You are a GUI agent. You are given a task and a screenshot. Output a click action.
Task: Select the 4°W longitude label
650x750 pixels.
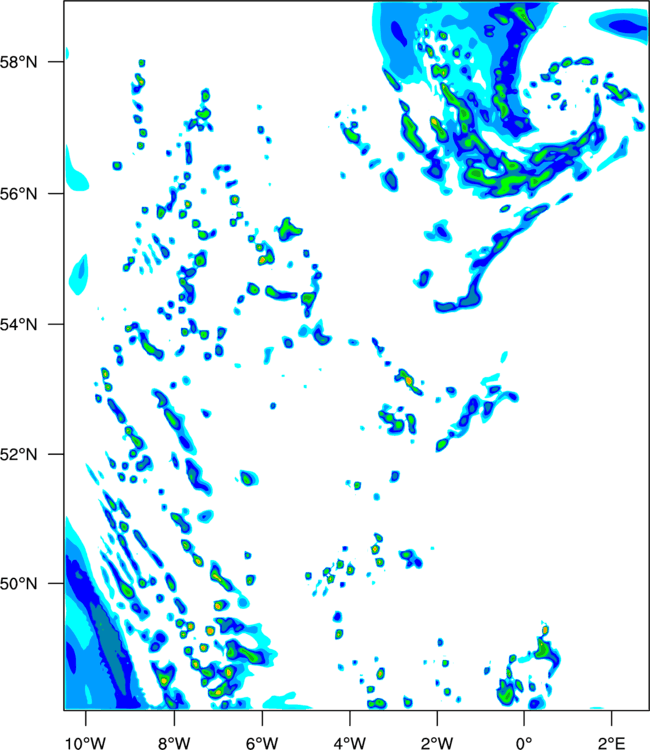[350, 742]
